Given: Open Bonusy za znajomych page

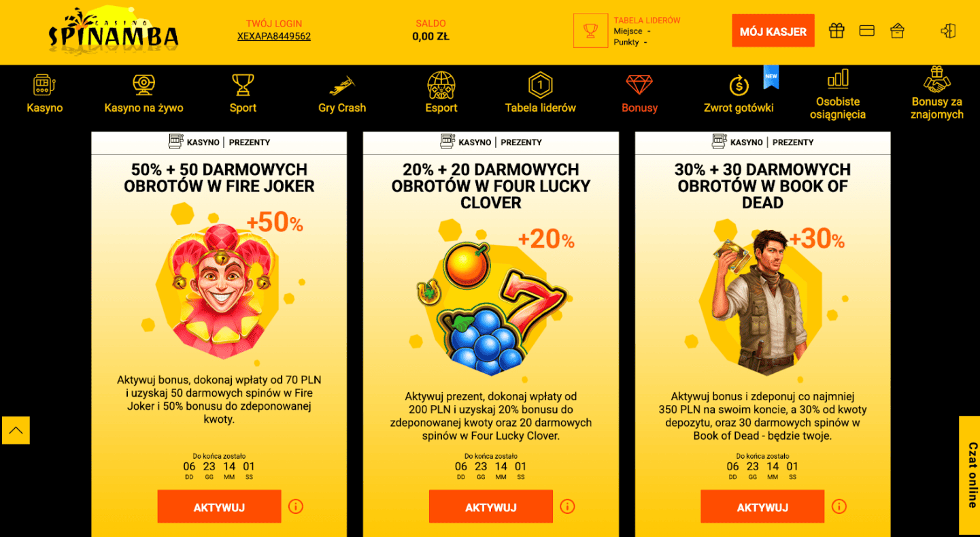Looking at the screenshot, I should point(937,94).
